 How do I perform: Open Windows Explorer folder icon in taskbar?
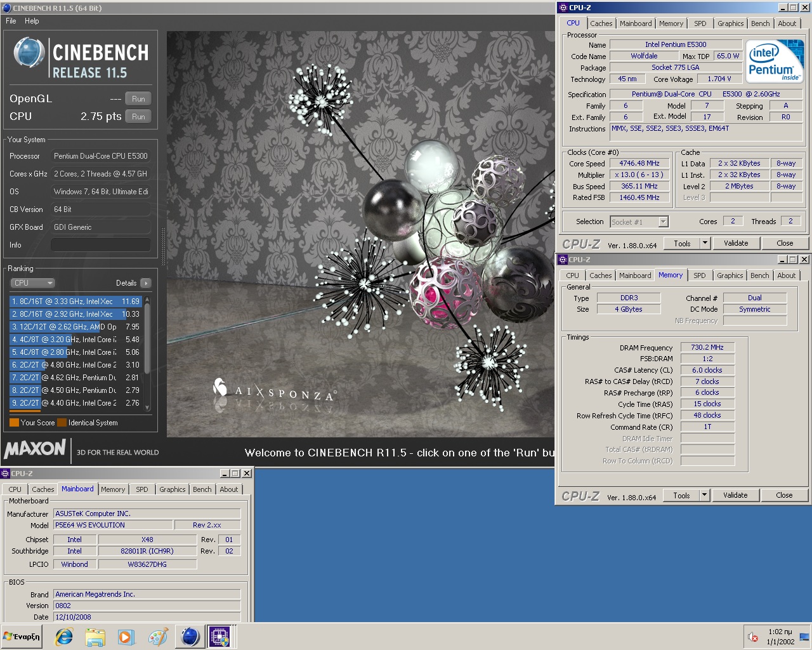point(95,637)
